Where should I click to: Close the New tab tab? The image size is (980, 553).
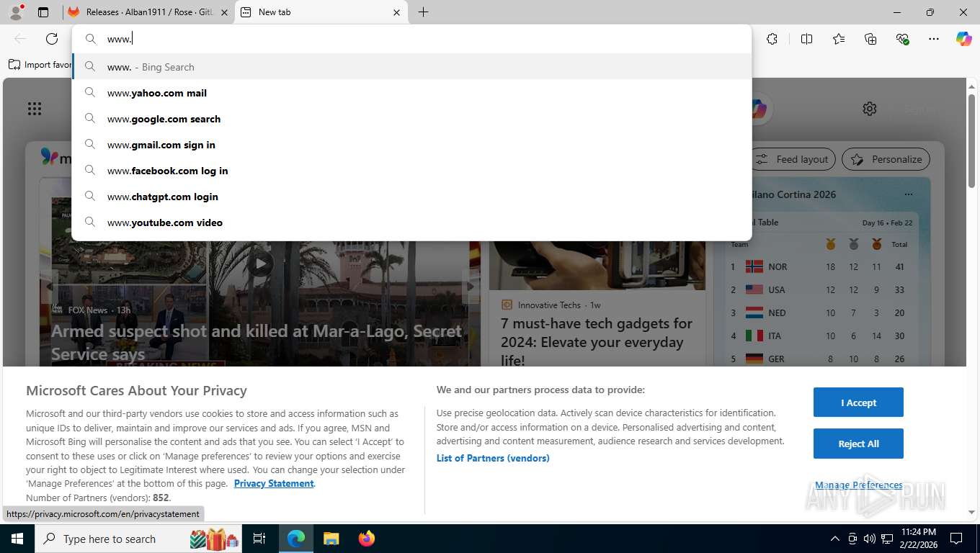(x=396, y=12)
